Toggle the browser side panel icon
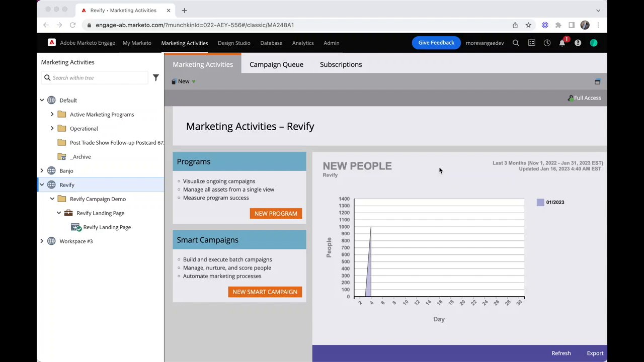The width and height of the screenshot is (644, 362). click(x=572, y=25)
